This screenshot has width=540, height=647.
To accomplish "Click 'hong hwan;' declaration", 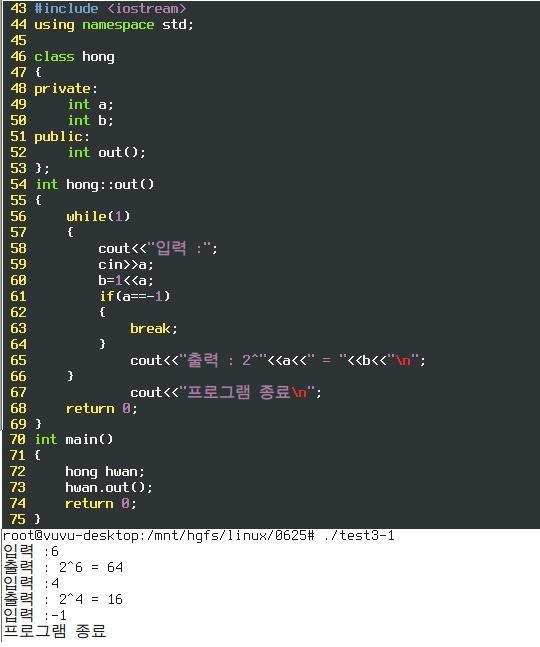I will tap(105, 472).
